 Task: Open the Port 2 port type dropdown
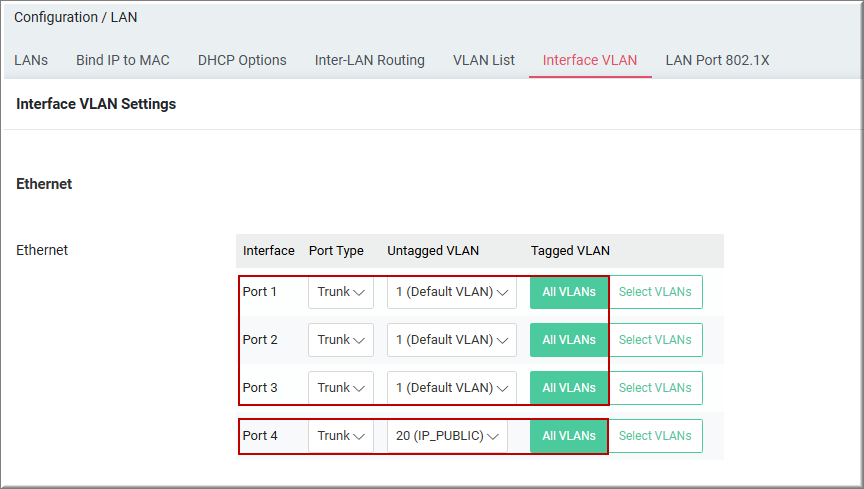pos(341,340)
